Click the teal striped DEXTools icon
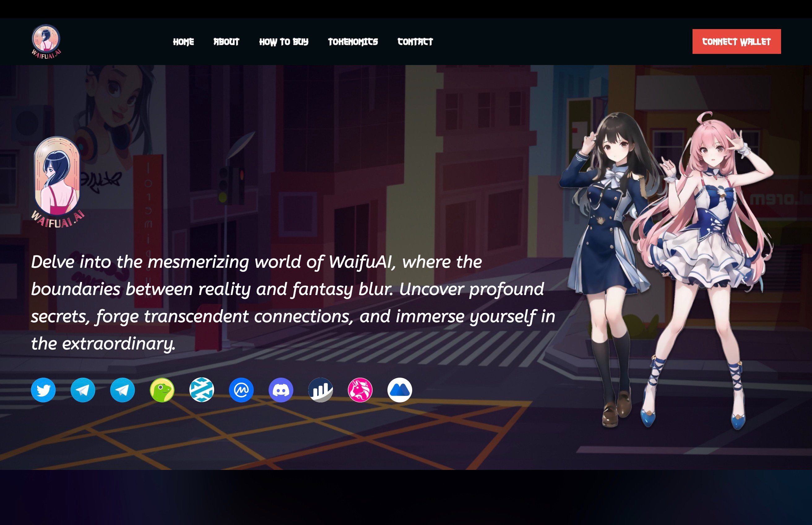The width and height of the screenshot is (812, 525). click(202, 390)
